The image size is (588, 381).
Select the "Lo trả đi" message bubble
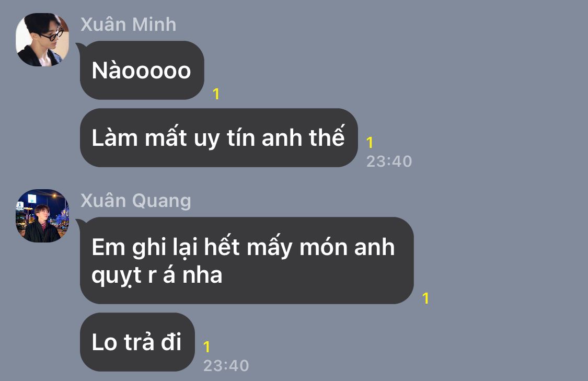pyautogui.click(x=137, y=342)
